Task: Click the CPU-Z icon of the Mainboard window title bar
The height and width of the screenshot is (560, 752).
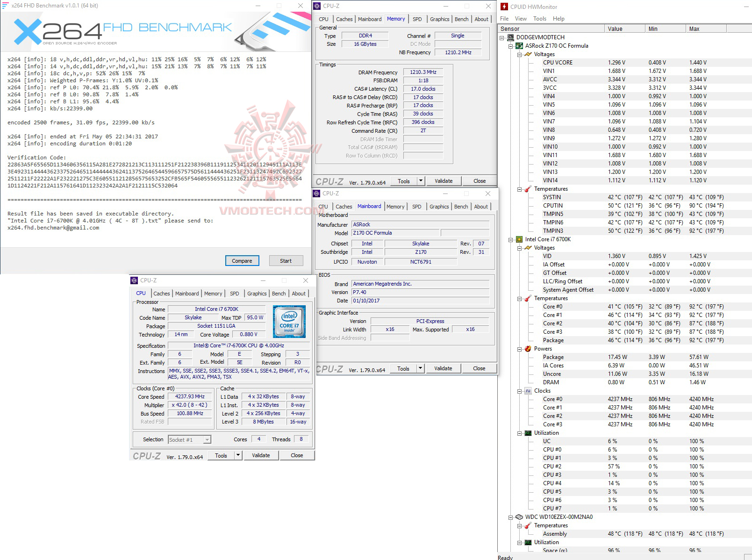Action: click(317, 194)
